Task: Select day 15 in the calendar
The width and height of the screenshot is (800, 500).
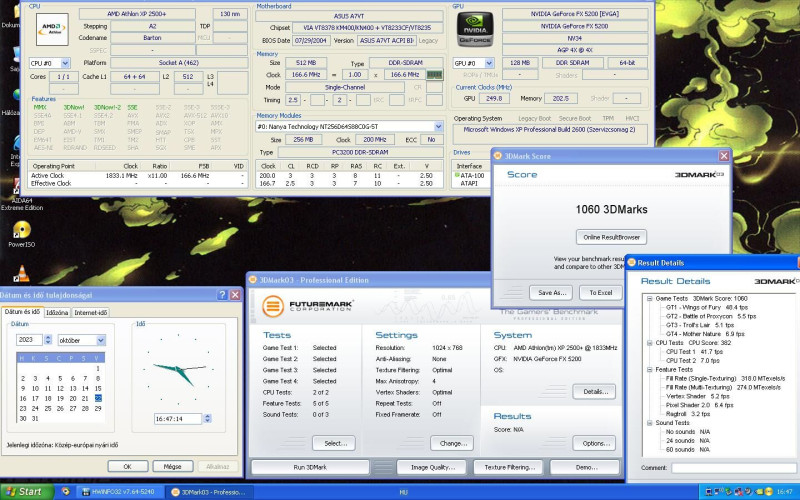Action: tap(98, 388)
